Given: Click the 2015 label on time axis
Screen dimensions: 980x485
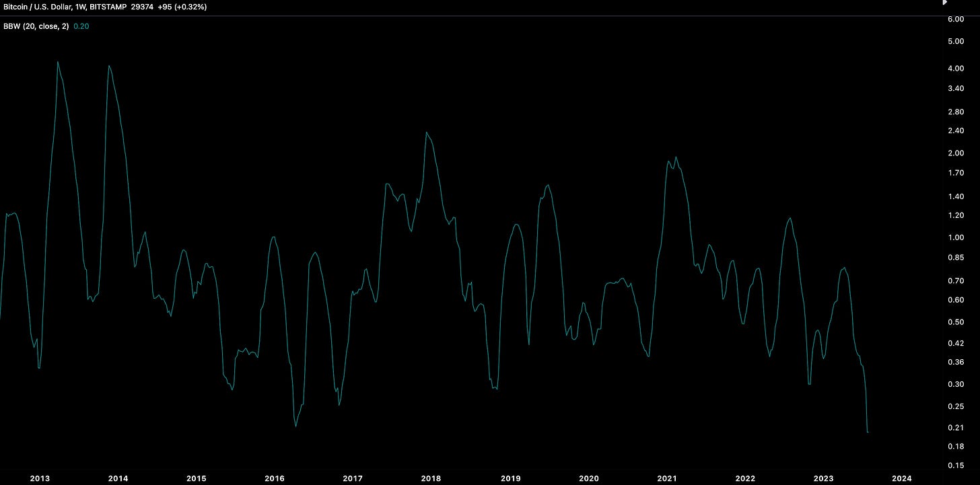Looking at the screenshot, I should [x=196, y=478].
